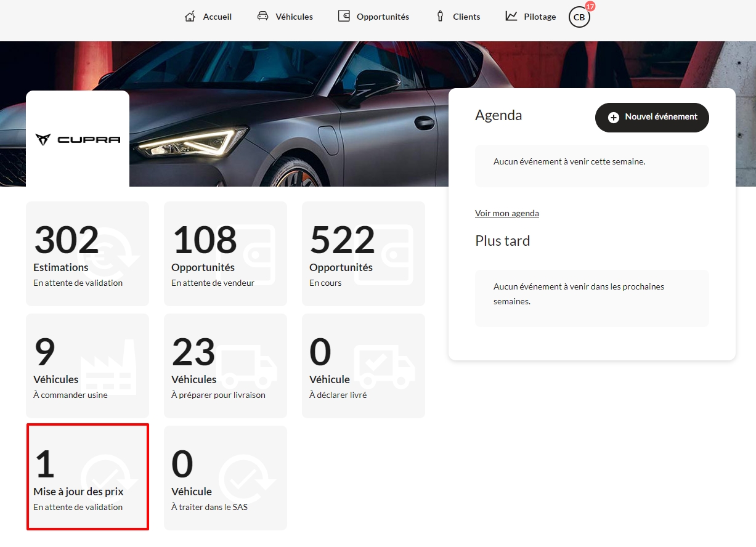Open the 9 Véhicules à commander usine card
This screenshot has height=547, width=756.
[87, 366]
